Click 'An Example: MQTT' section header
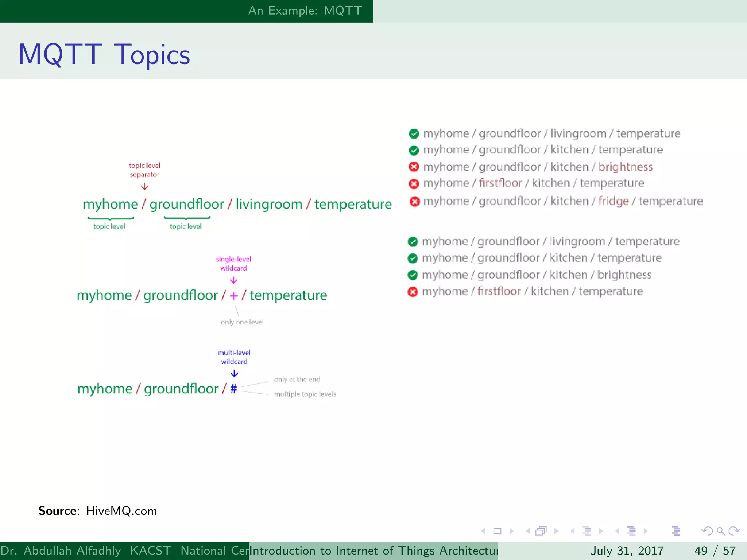Viewport: 747px width, 560px height. click(x=305, y=11)
